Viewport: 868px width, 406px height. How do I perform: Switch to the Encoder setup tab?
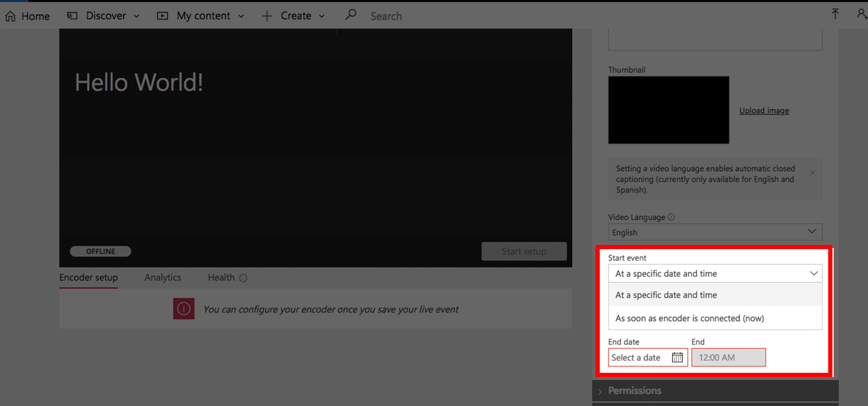89,278
